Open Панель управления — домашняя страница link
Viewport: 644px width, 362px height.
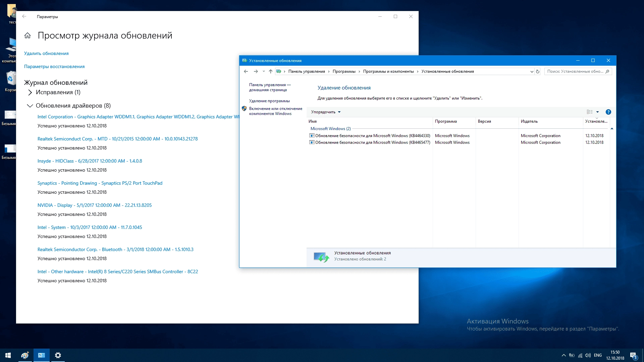point(270,87)
